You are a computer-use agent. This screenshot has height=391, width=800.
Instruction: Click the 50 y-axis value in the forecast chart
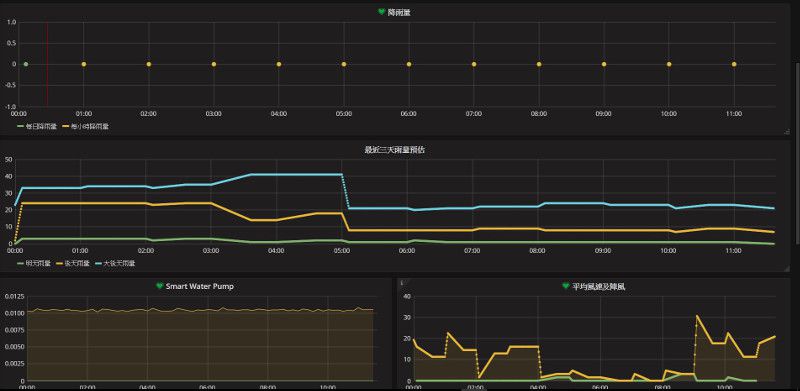(x=8, y=159)
